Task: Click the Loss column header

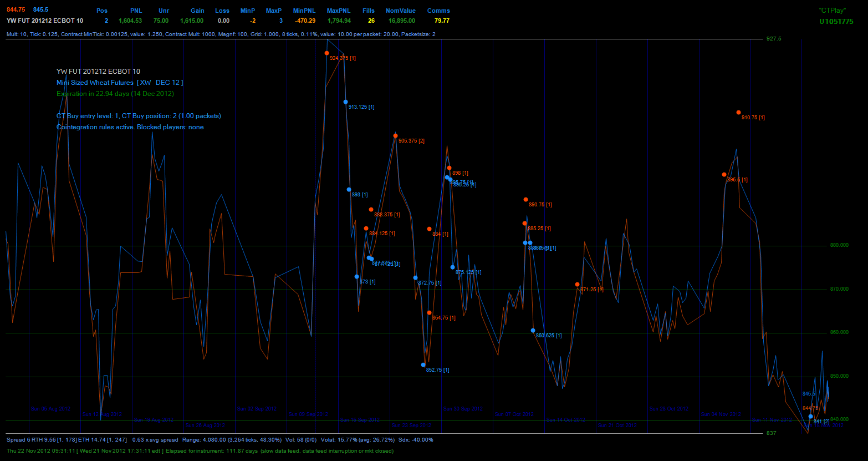Action: click(x=222, y=11)
